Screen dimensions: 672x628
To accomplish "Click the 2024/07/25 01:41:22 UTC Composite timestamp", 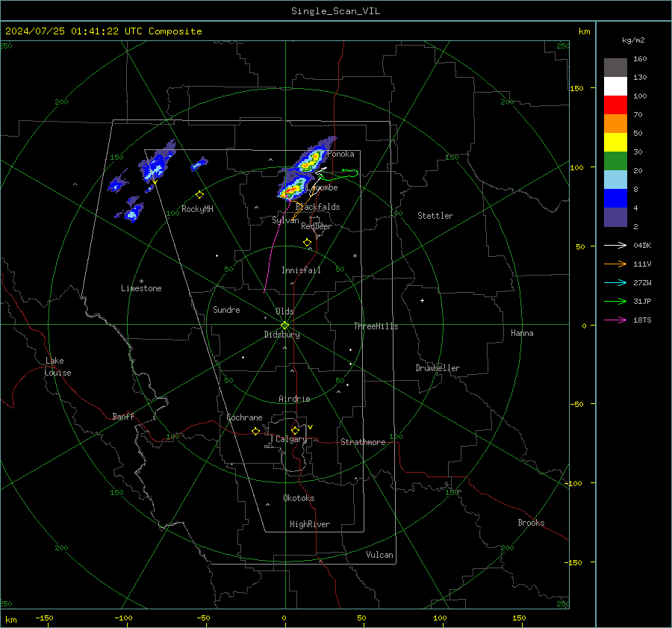I will pyautogui.click(x=103, y=31).
